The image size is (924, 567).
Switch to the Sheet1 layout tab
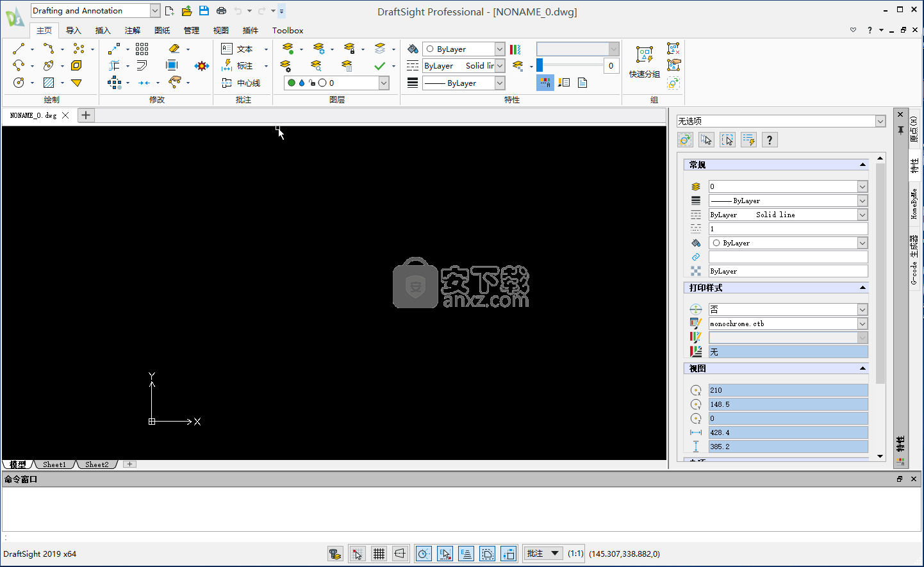(x=54, y=464)
